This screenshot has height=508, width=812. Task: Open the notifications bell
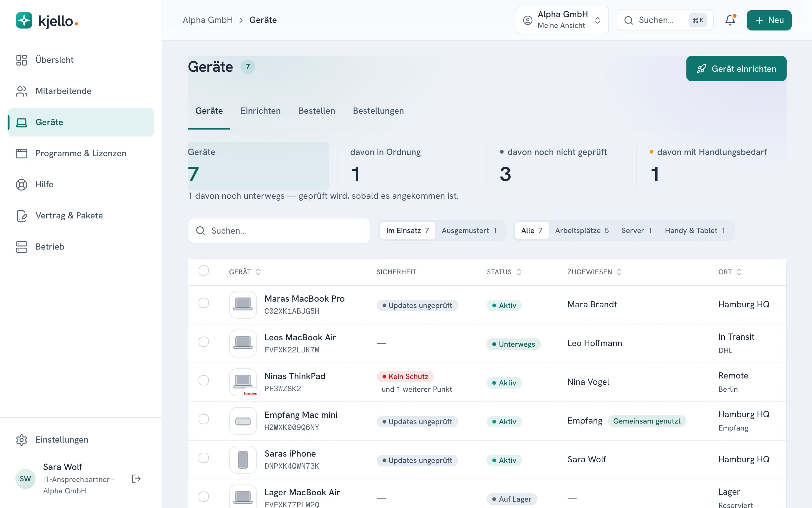coord(730,20)
